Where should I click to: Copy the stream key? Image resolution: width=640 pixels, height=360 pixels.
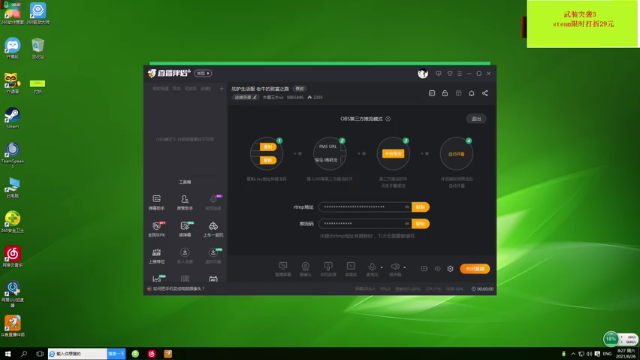(420, 224)
